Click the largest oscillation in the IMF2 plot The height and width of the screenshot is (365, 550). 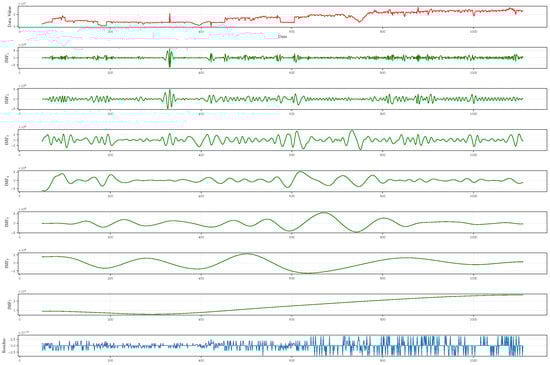tap(169, 99)
